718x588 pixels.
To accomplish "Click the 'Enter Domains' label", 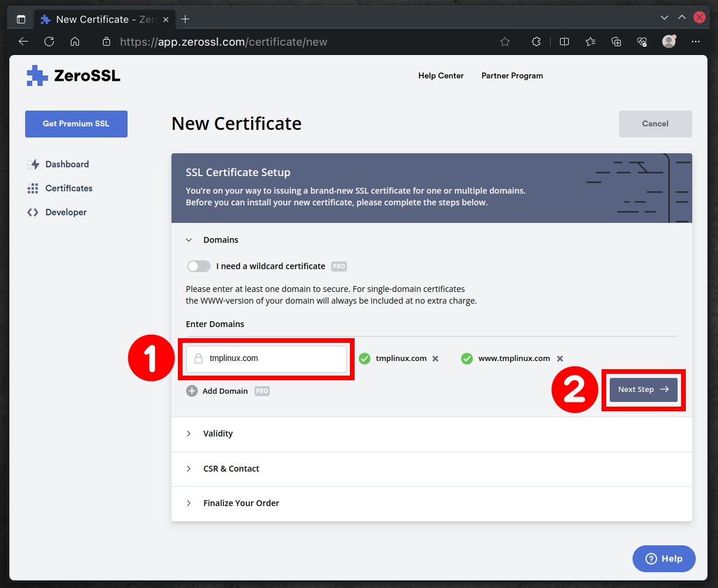I will pyautogui.click(x=215, y=324).
